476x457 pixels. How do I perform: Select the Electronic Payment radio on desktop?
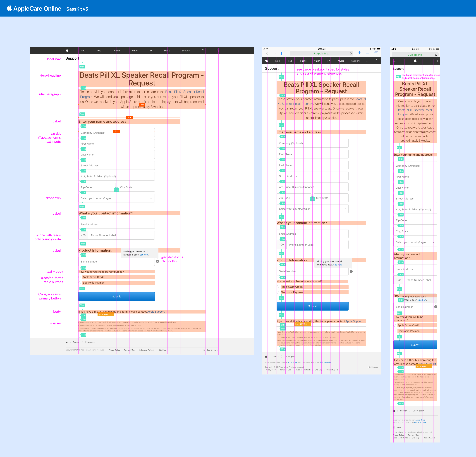[80, 283]
